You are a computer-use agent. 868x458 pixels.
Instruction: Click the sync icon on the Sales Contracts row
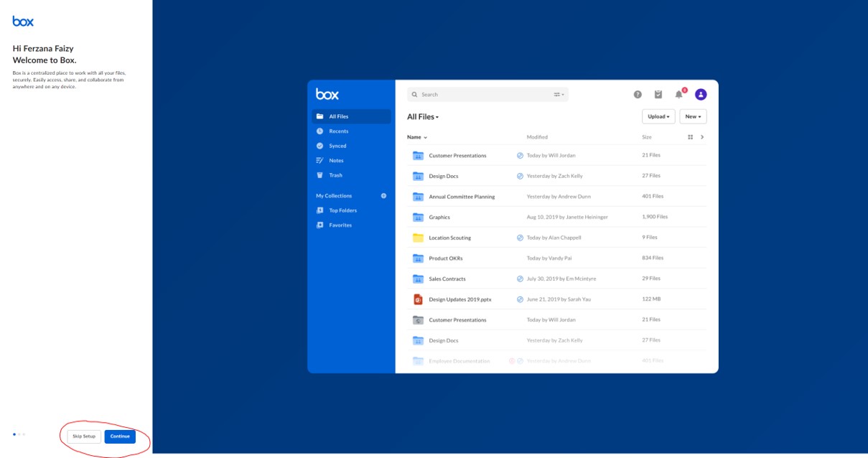[x=521, y=279]
